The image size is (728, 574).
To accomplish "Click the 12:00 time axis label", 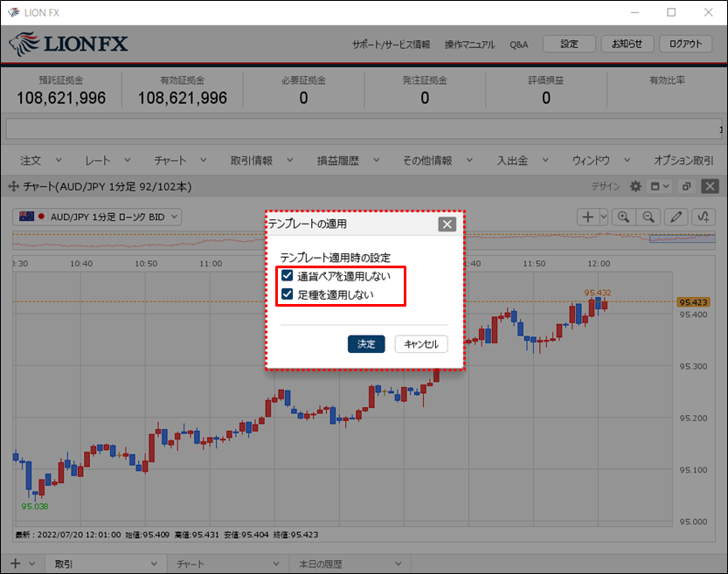I will click(x=599, y=264).
